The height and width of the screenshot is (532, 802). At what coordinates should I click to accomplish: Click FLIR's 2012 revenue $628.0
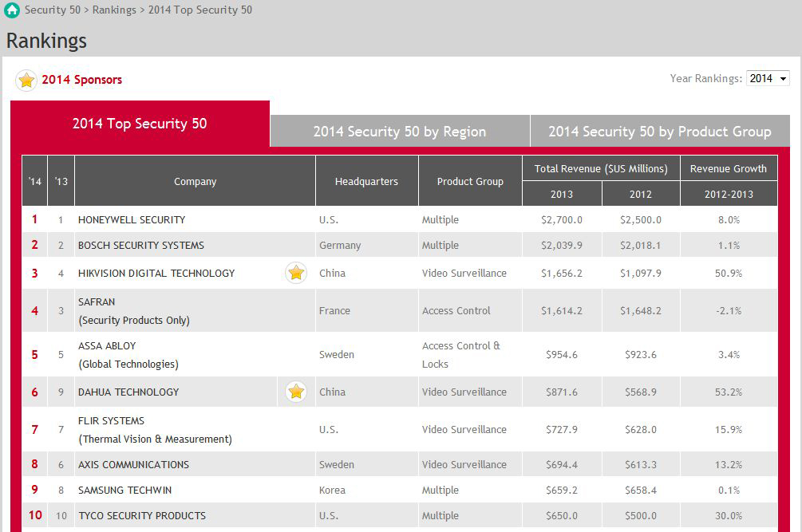[640, 429]
